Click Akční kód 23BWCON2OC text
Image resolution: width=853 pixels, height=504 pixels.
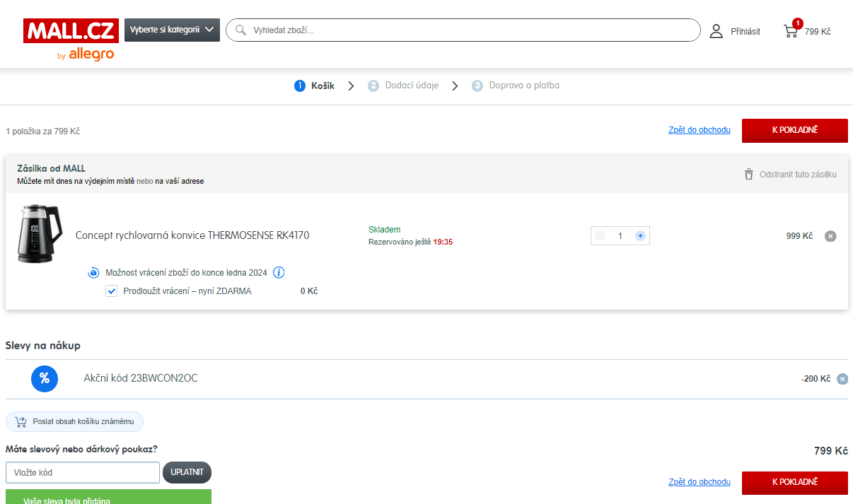coord(141,378)
